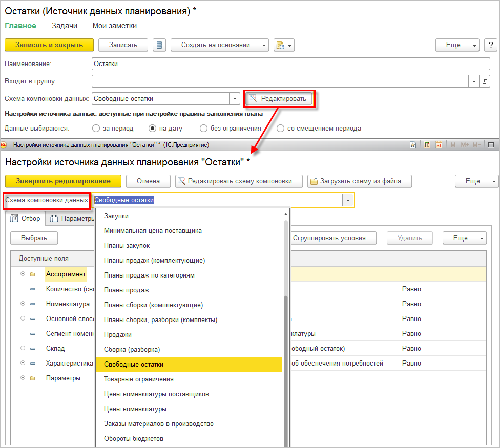The width and height of the screenshot is (500, 448).
Task: Open the calendar icon in title bar
Action: (439, 145)
